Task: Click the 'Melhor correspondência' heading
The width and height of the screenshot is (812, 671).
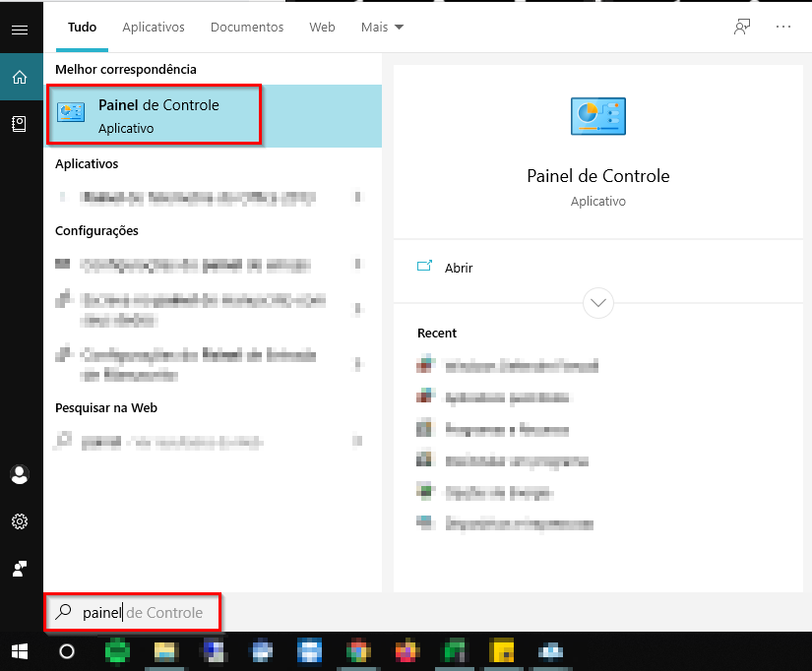Action: 126,70
